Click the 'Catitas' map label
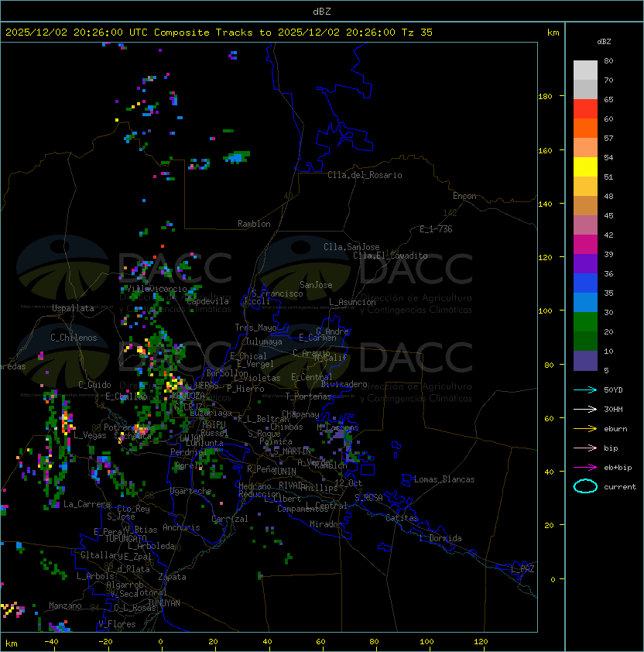The image size is (644, 652). coord(402,518)
